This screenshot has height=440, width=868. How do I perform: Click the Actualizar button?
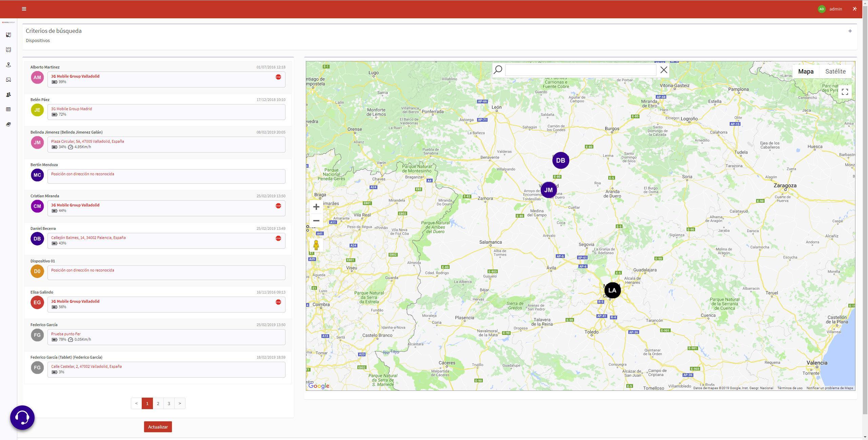(x=158, y=427)
